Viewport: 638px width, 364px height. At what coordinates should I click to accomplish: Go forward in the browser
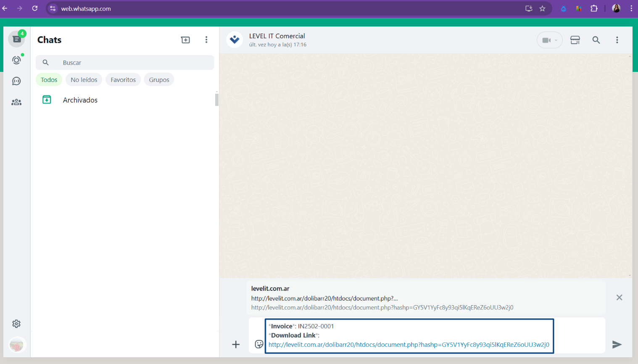pos(20,8)
